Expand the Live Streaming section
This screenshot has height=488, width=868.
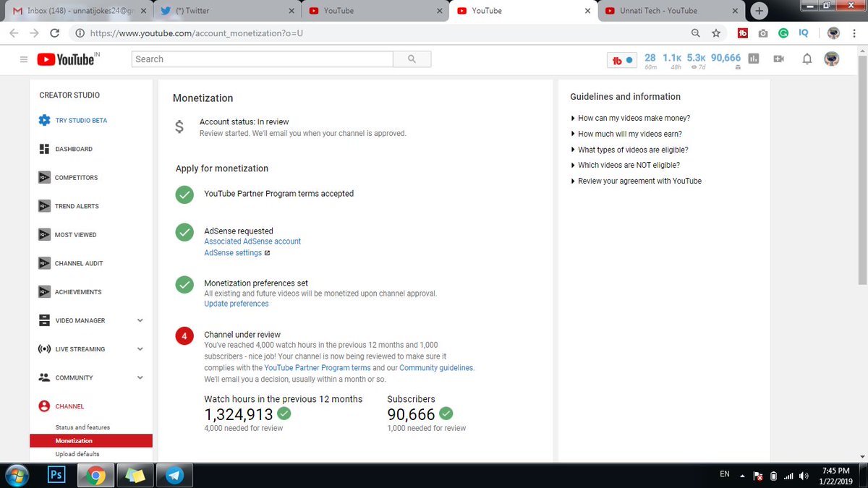[x=140, y=349]
